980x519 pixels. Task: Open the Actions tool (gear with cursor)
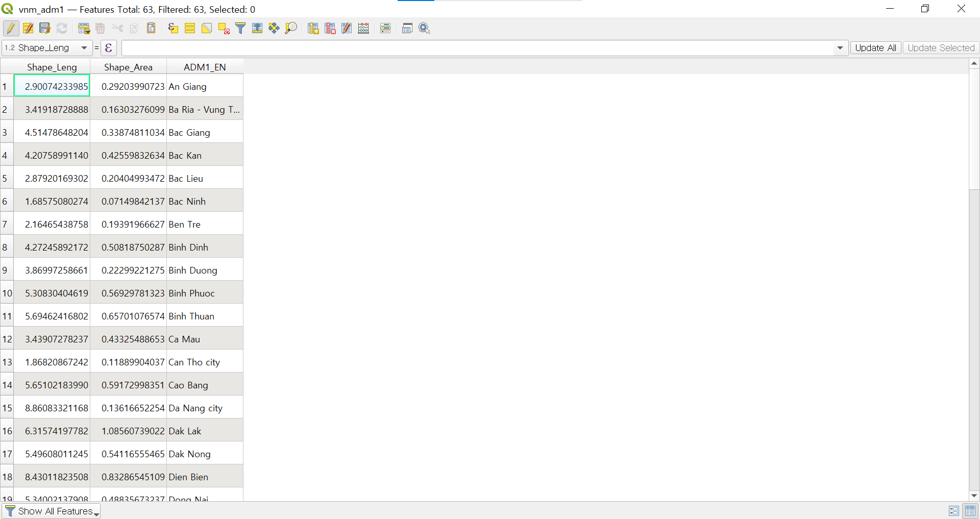424,29
